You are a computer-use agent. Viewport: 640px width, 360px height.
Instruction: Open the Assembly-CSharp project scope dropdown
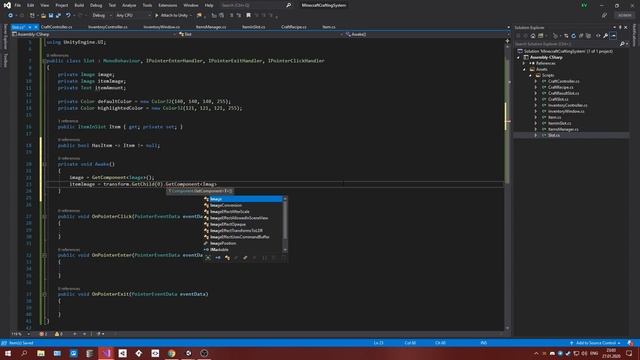coord(94,34)
